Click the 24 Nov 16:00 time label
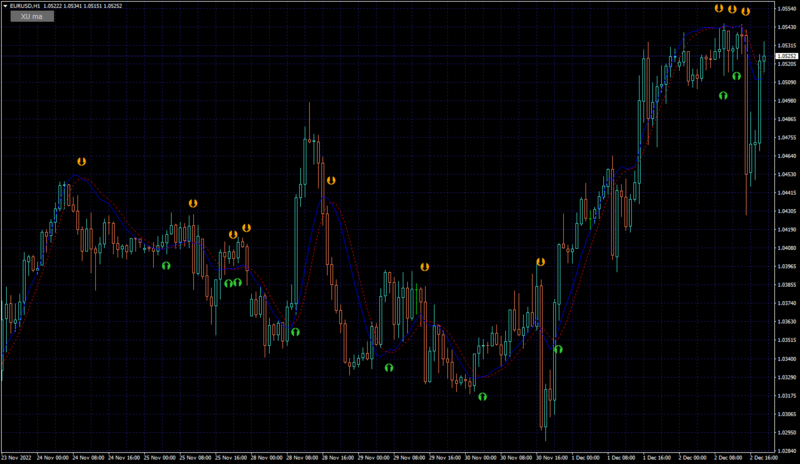 click(x=124, y=458)
